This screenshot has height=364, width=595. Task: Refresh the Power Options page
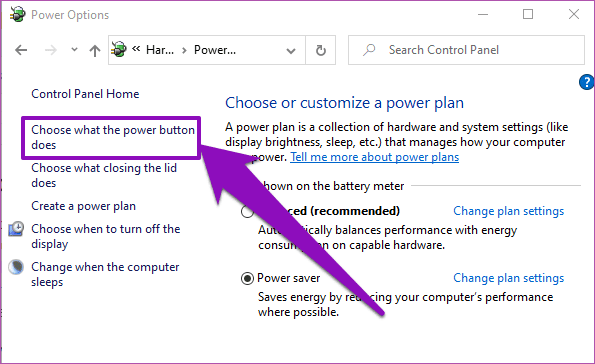pyautogui.click(x=321, y=50)
